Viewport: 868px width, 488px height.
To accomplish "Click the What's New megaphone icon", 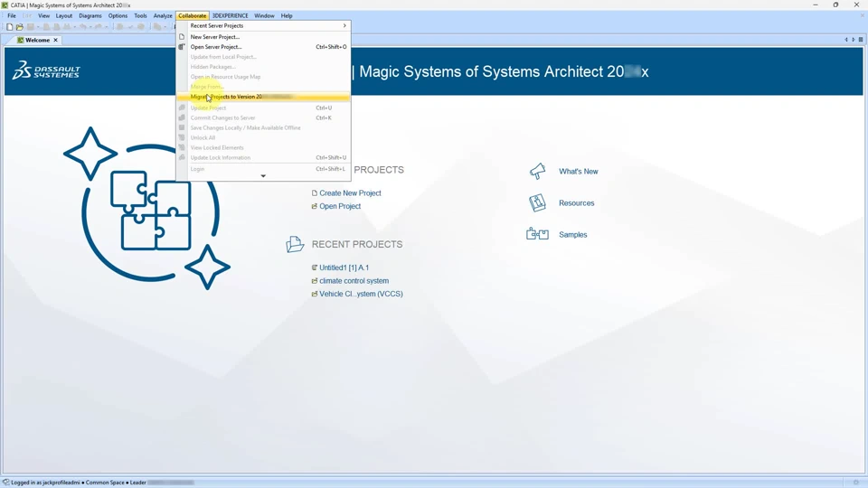I will pos(537,171).
